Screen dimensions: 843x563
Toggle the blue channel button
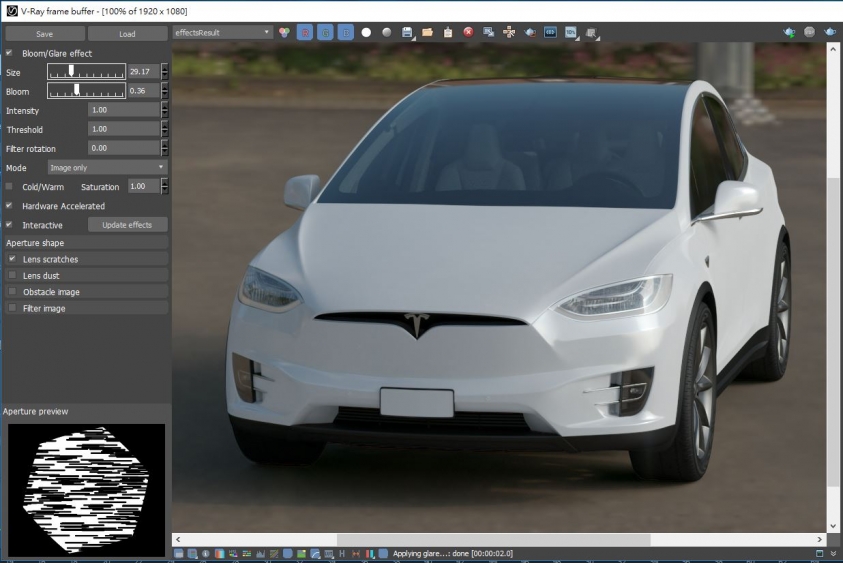[x=345, y=32]
